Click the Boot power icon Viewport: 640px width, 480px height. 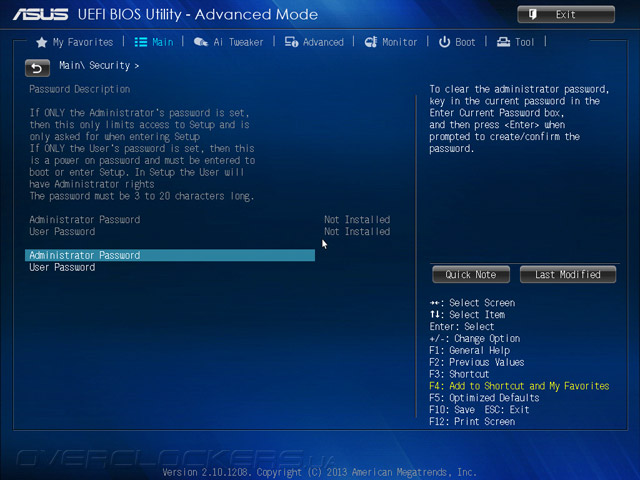[x=444, y=42]
